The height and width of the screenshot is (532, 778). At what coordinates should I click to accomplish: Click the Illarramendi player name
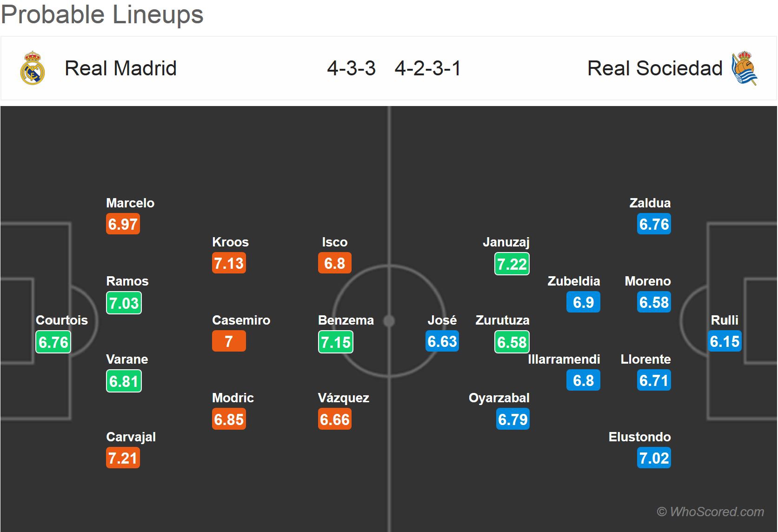(564, 359)
